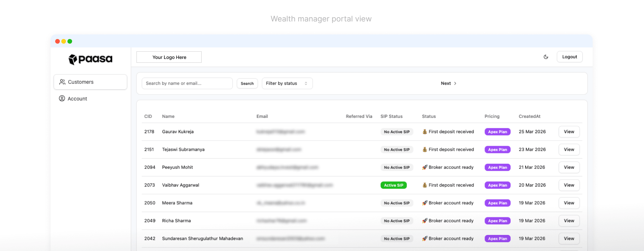644x251 pixels.
Task: View customer Meera Sharma
Action: point(569,203)
